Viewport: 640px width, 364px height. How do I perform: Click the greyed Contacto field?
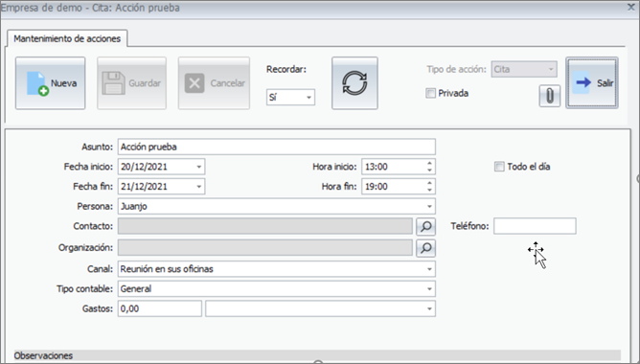click(x=265, y=226)
